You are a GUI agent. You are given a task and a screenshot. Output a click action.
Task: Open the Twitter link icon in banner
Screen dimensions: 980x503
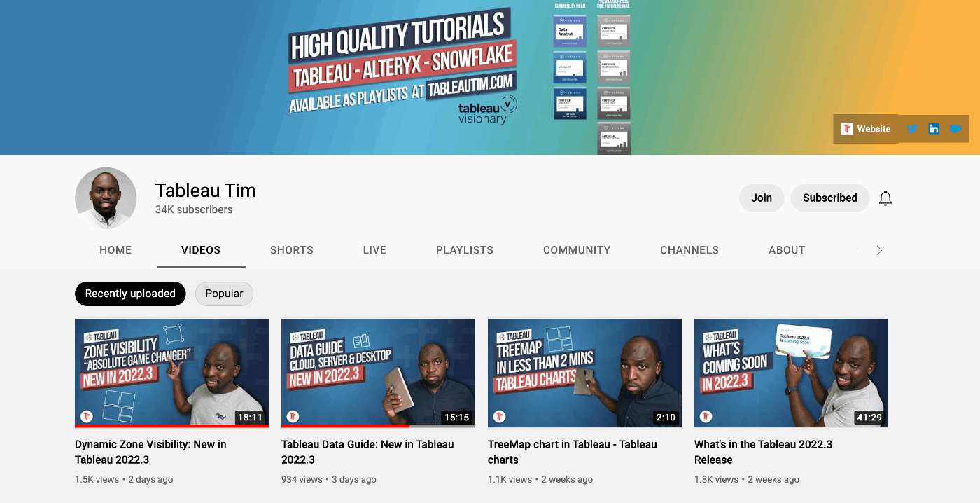[912, 129]
